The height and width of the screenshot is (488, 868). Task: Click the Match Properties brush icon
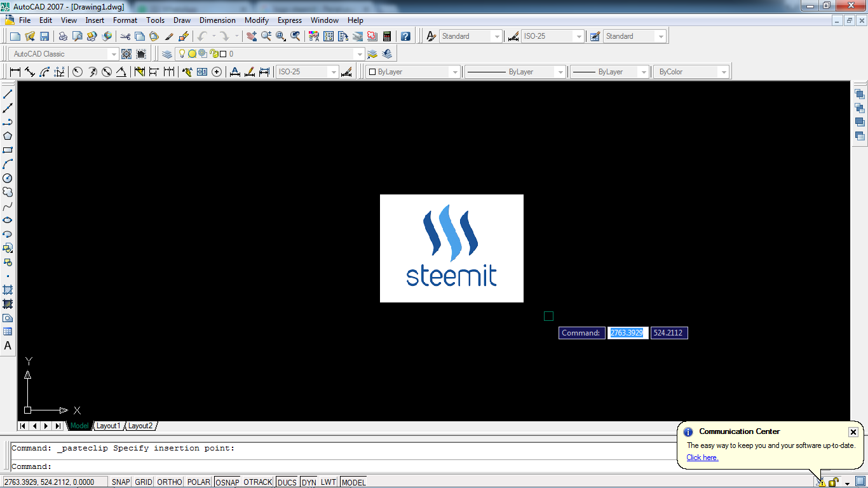click(169, 36)
